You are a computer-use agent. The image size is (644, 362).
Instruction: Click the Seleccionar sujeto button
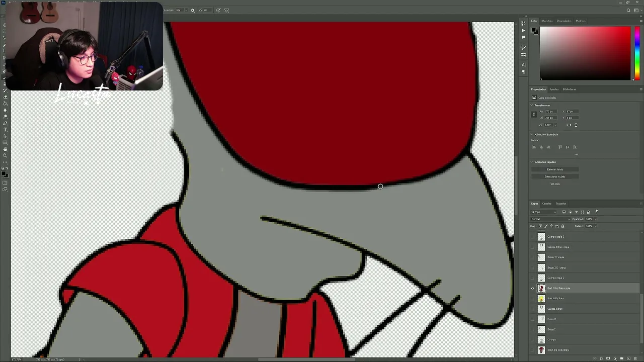coord(555,176)
